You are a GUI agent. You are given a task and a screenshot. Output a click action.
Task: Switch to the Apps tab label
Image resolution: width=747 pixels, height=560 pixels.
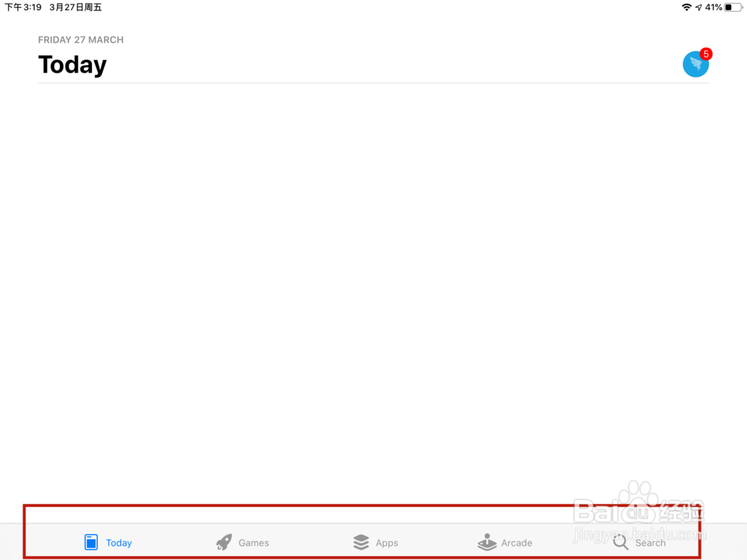pyautogui.click(x=387, y=543)
